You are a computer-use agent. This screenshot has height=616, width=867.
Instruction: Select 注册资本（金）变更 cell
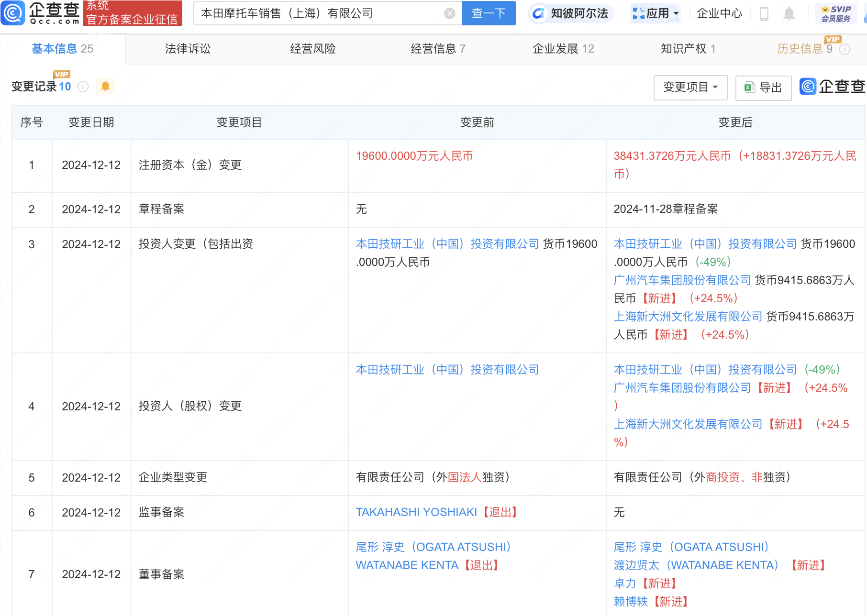pyautogui.click(x=240, y=165)
